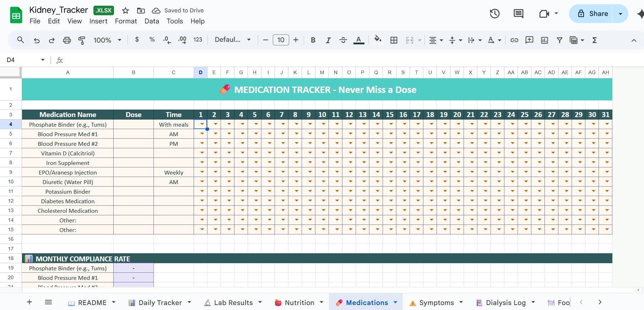
Task: Increase decimal places
Action: pos(182,40)
